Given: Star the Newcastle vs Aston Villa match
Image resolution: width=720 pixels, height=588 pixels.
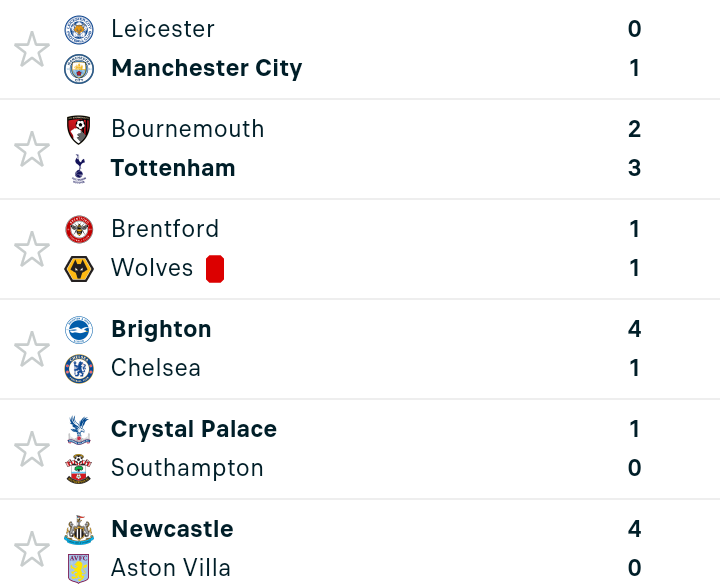Looking at the screenshot, I should [x=32, y=549].
